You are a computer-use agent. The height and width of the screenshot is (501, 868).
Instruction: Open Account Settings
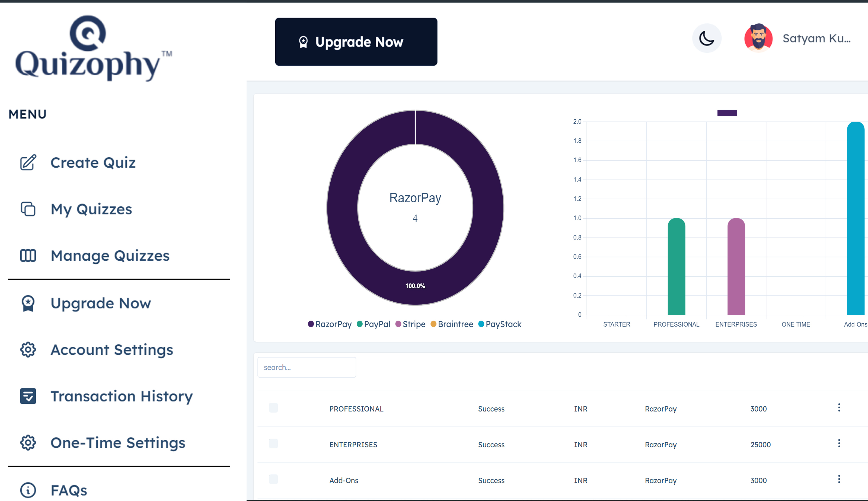(x=112, y=350)
